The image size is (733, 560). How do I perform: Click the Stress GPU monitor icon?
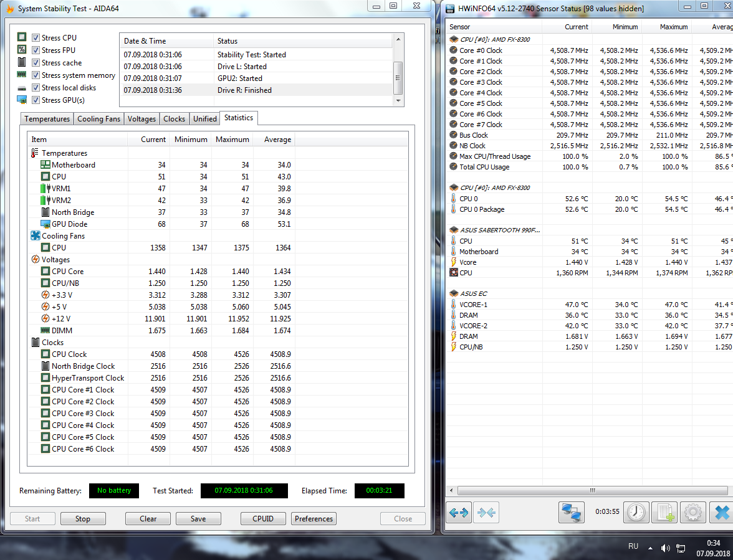pyautogui.click(x=22, y=100)
